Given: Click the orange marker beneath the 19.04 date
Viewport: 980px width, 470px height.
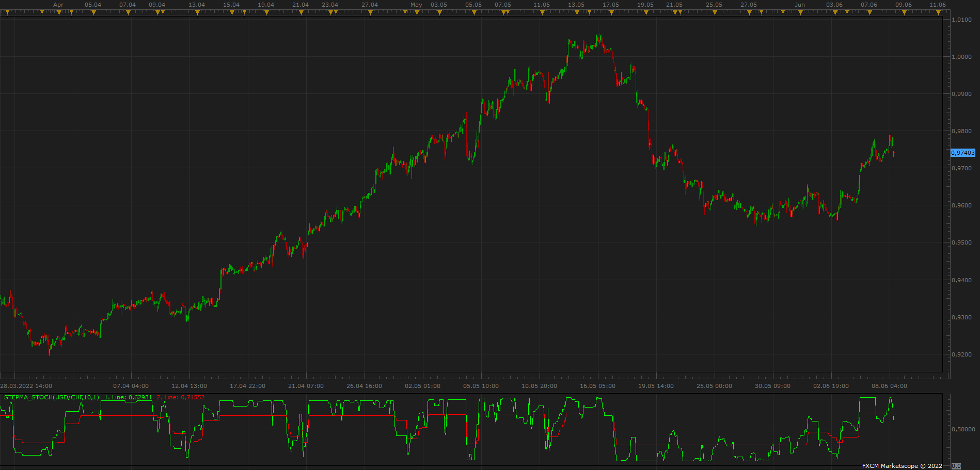Looking at the screenshot, I should [266, 12].
